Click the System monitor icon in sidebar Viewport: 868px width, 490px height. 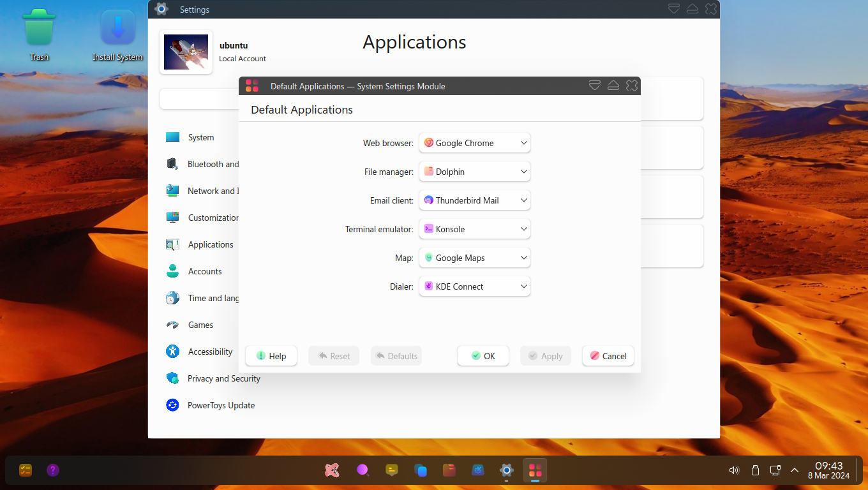click(x=172, y=137)
